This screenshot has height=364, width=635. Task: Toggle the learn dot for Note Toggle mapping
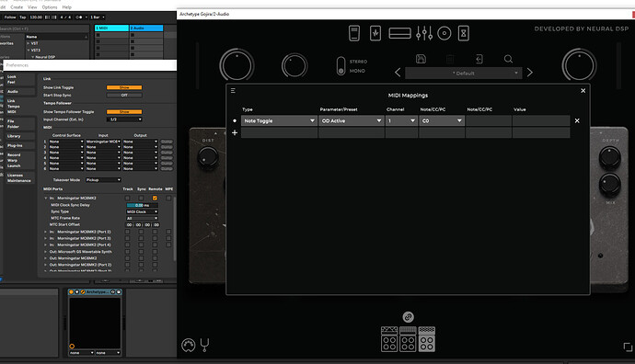click(235, 120)
